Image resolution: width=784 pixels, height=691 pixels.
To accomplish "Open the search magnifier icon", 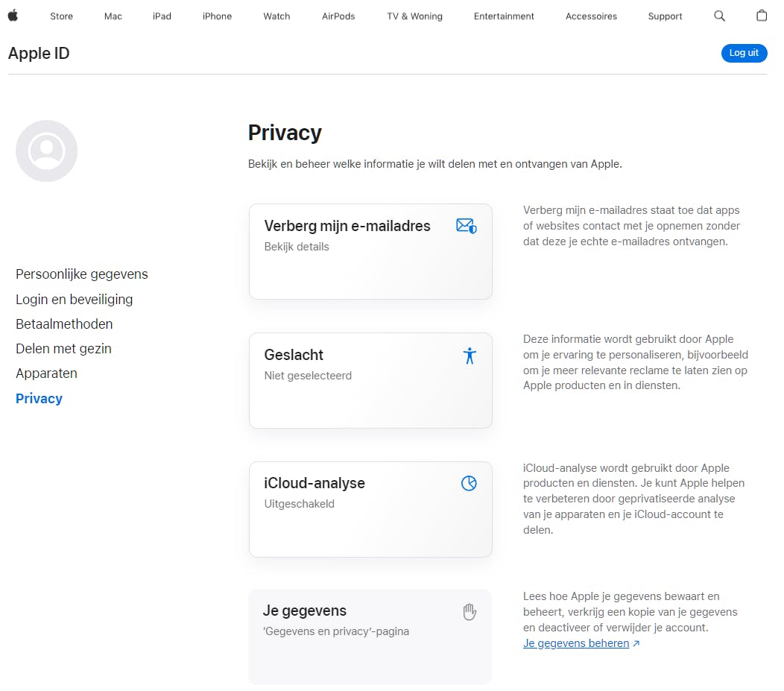I will [x=719, y=16].
